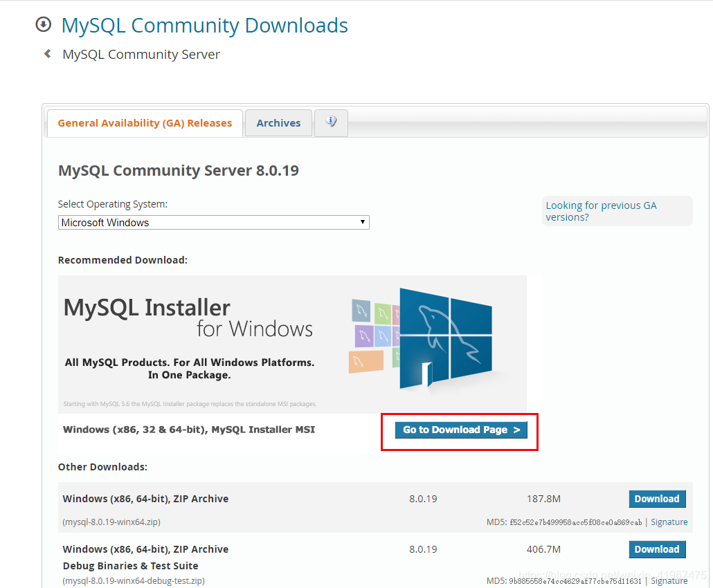Image resolution: width=713 pixels, height=588 pixels.
Task: Open Signature link for mysql-8.0.19-winx64.zip
Action: point(669,522)
